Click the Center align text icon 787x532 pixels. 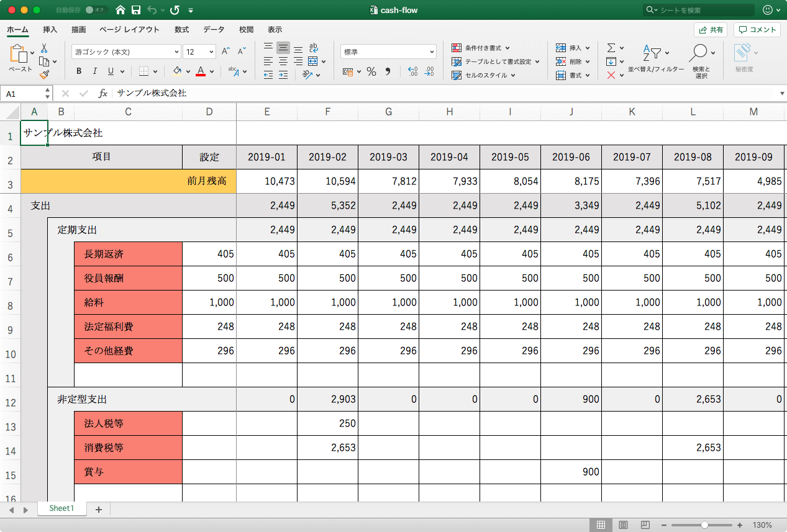(283, 61)
